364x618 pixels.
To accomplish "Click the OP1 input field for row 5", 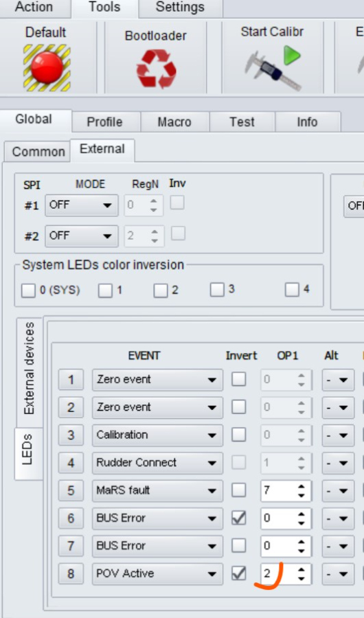I will tap(278, 490).
